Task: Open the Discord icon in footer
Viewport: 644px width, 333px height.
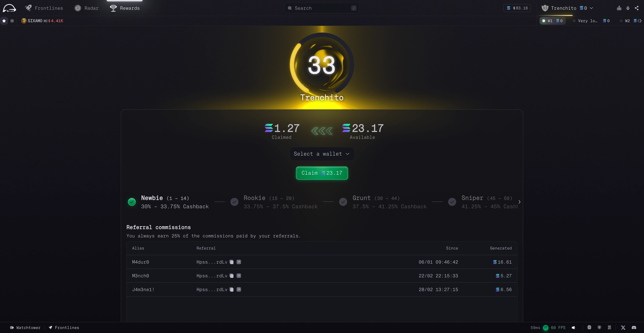Action: [634, 327]
